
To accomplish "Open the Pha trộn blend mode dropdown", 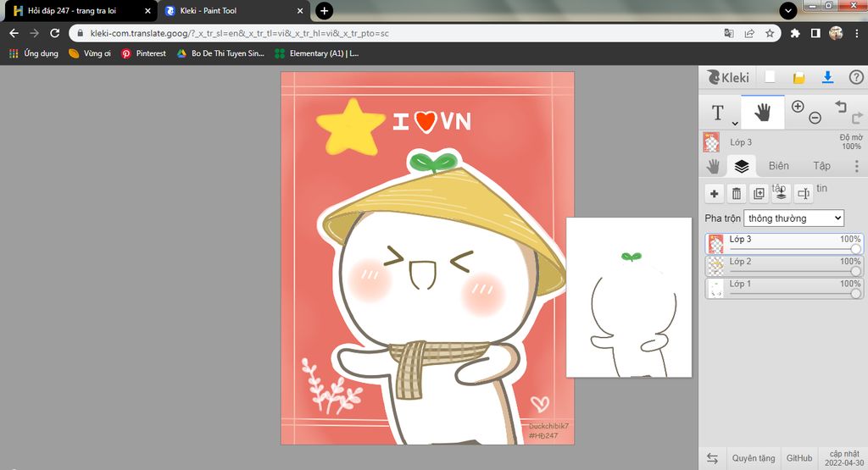I will tap(793, 218).
